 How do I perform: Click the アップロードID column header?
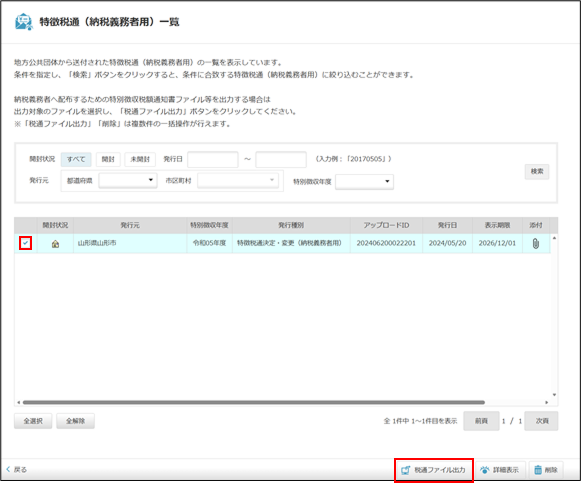click(386, 225)
